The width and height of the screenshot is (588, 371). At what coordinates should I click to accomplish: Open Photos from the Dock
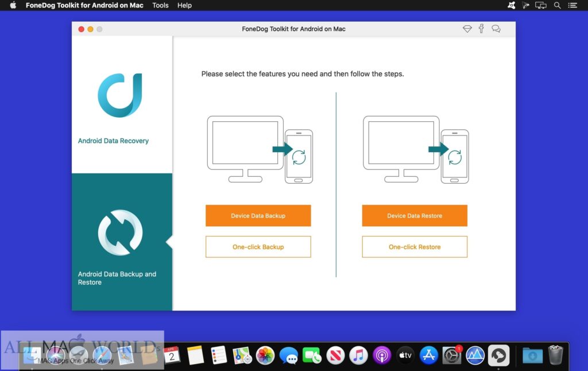pos(265,355)
